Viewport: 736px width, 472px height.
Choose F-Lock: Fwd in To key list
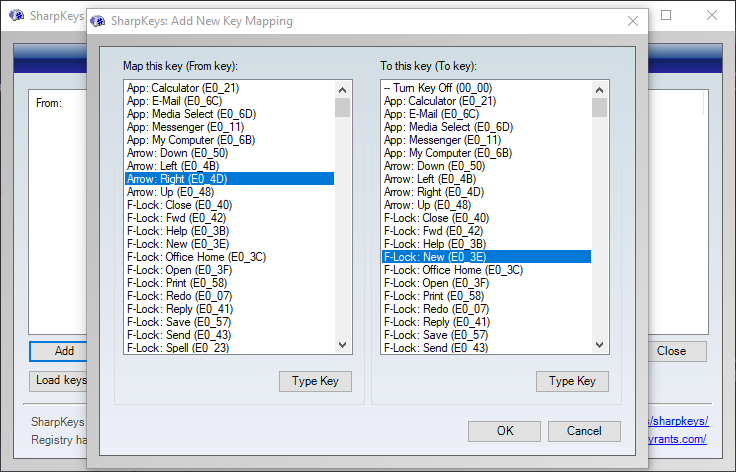point(487,231)
